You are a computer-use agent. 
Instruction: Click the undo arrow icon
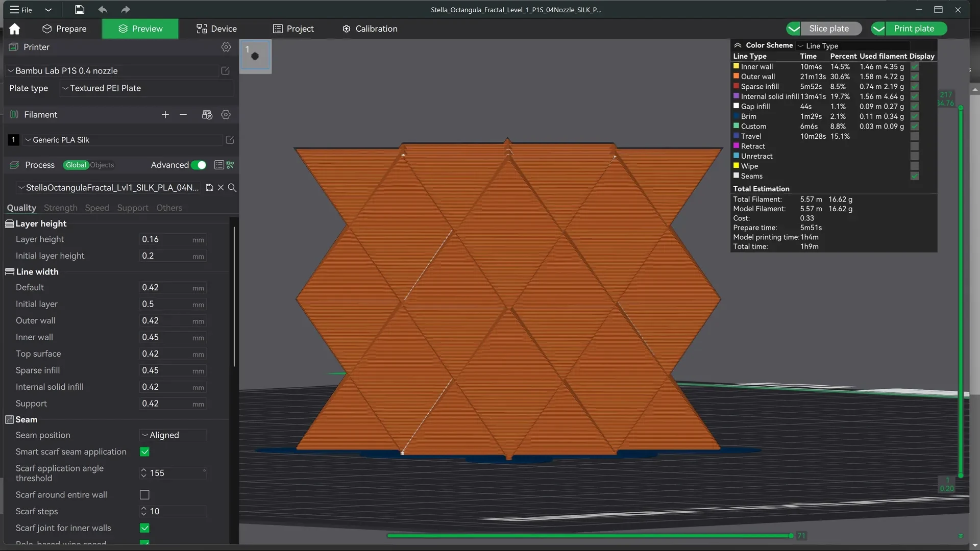[x=103, y=10]
